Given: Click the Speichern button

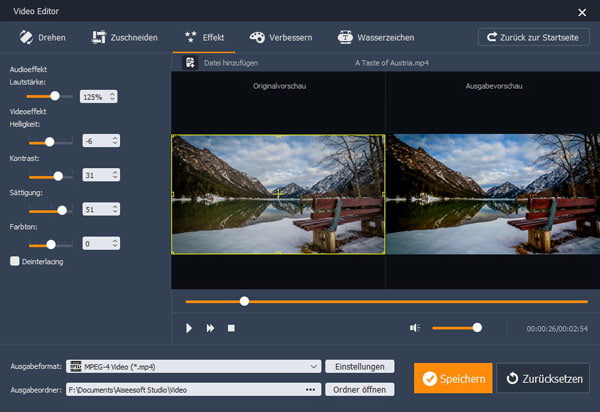Looking at the screenshot, I should coord(453,379).
